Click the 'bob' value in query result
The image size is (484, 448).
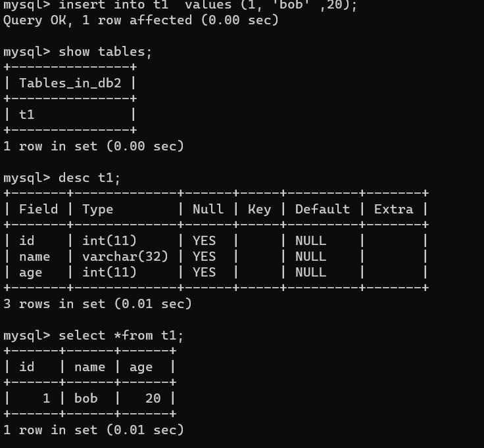click(x=85, y=398)
